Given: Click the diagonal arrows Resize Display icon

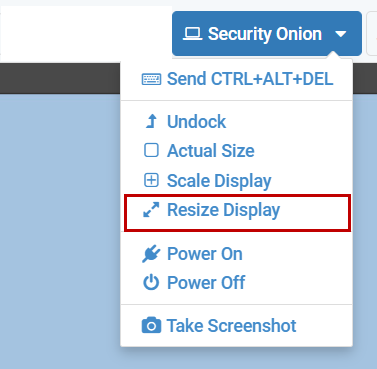Looking at the screenshot, I should 151,210.
